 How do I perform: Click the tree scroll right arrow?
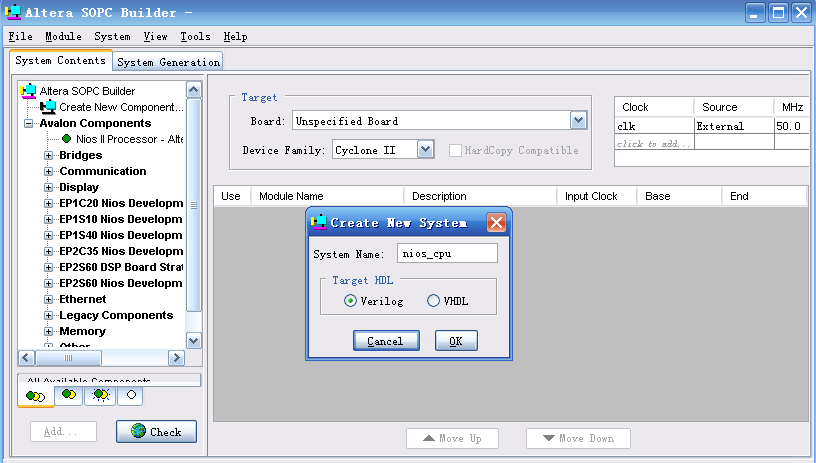pos(176,357)
